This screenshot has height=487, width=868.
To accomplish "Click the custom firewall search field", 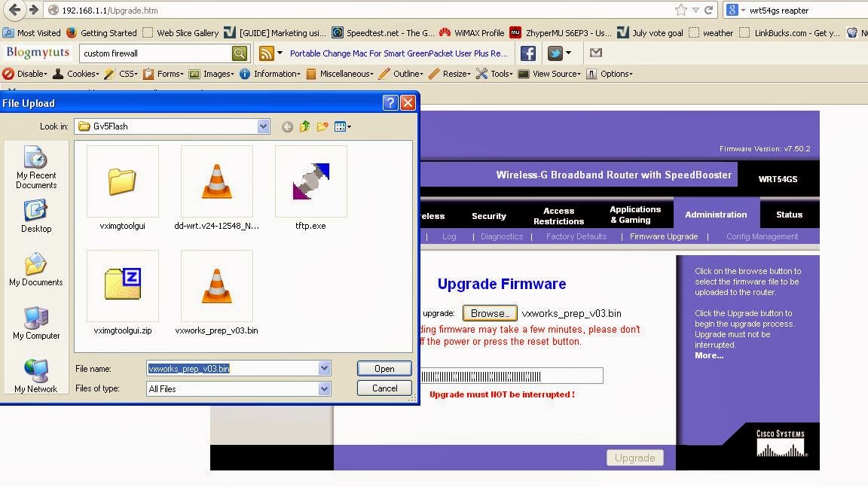I will click(x=157, y=53).
